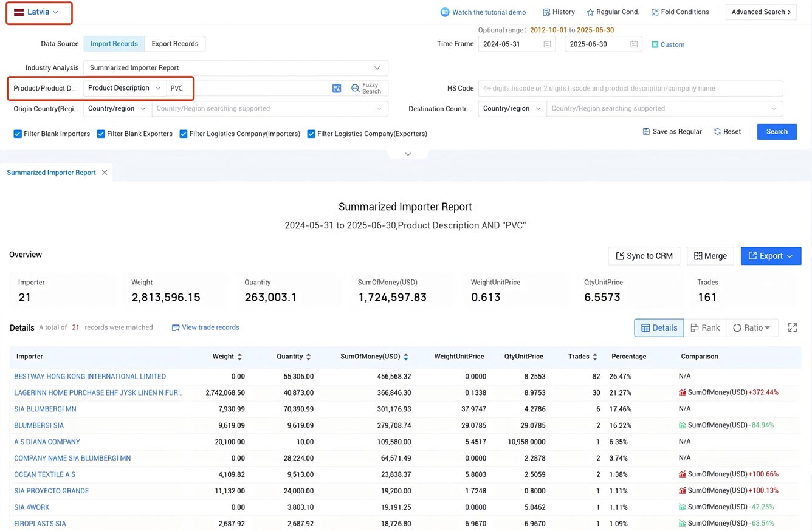The width and height of the screenshot is (812, 531).
Task: Click the fullscreen expand icon
Action: tap(793, 327)
